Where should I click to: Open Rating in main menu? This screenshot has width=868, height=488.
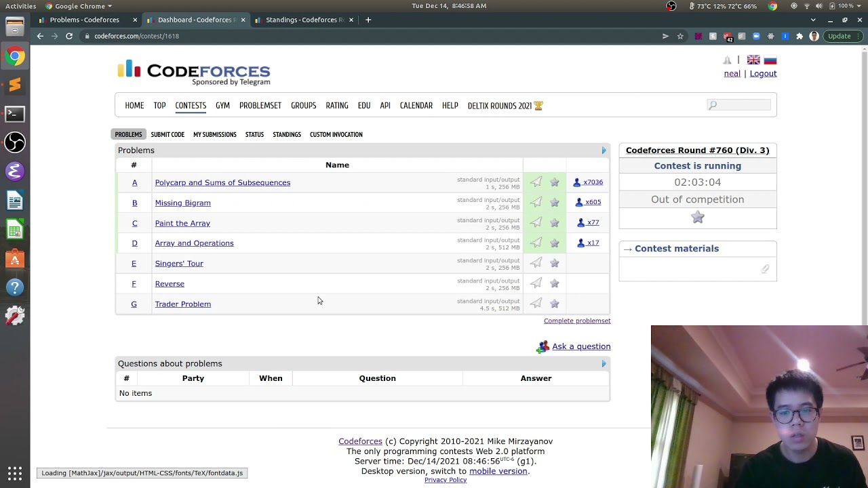click(336, 106)
